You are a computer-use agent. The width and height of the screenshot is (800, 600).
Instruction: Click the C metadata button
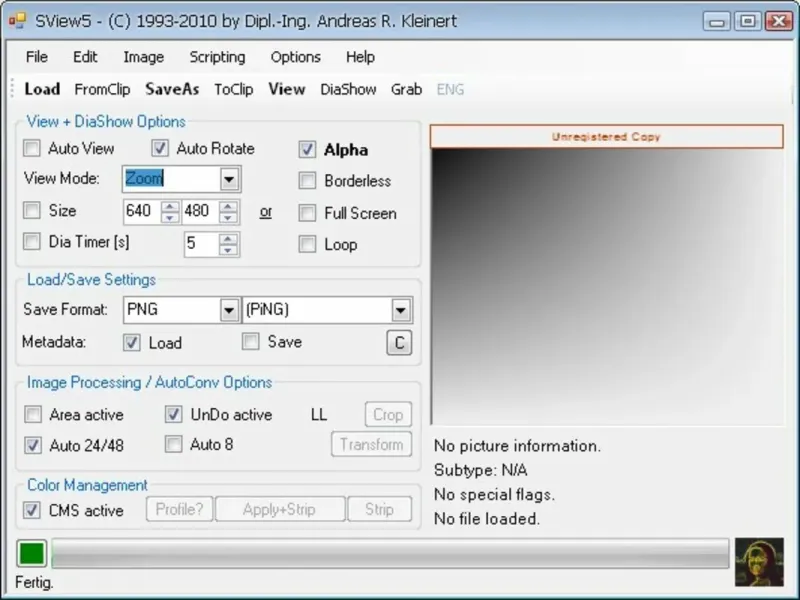[399, 343]
